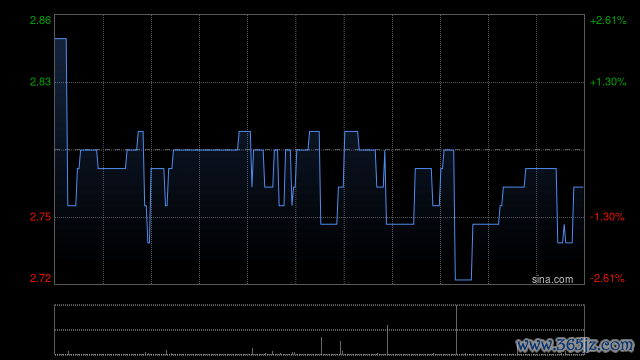Click the 2.83 price axis label
This screenshot has width=640, height=360.
click(40, 82)
